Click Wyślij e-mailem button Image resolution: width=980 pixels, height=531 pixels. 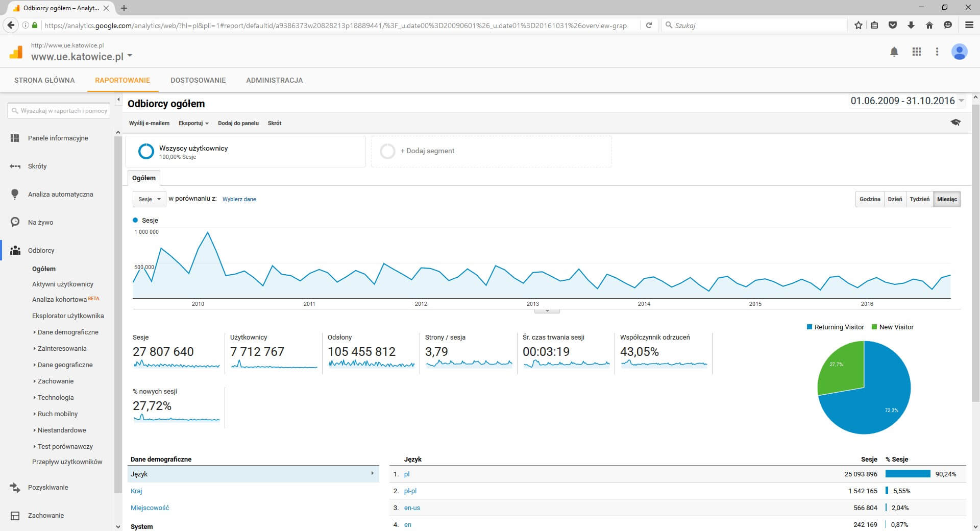click(x=149, y=123)
